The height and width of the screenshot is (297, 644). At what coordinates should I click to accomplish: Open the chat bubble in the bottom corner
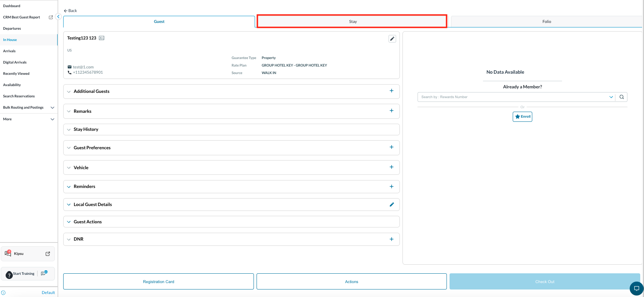tap(636, 289)
